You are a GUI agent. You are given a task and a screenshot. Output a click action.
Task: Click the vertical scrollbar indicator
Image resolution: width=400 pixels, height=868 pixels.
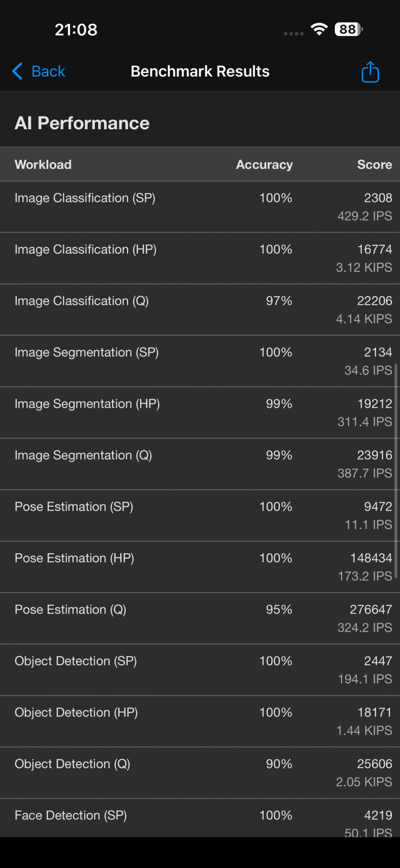[396, 474]
